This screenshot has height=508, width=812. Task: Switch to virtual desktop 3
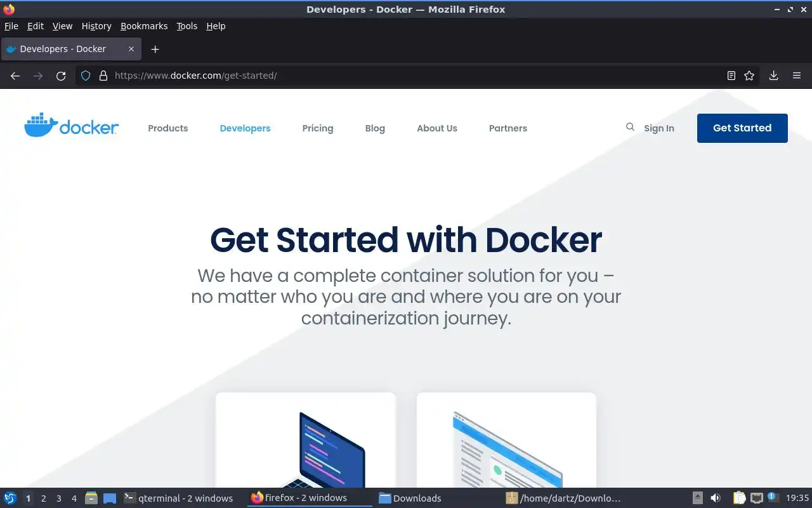pos(59,498)
